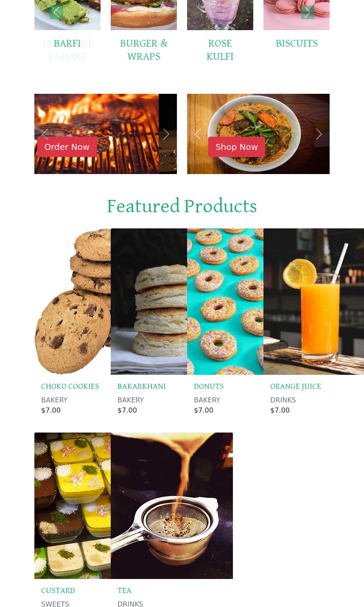Show next slide on noodle bowl banner
This screenshot has height=607, width=364.
coord(319,134)
